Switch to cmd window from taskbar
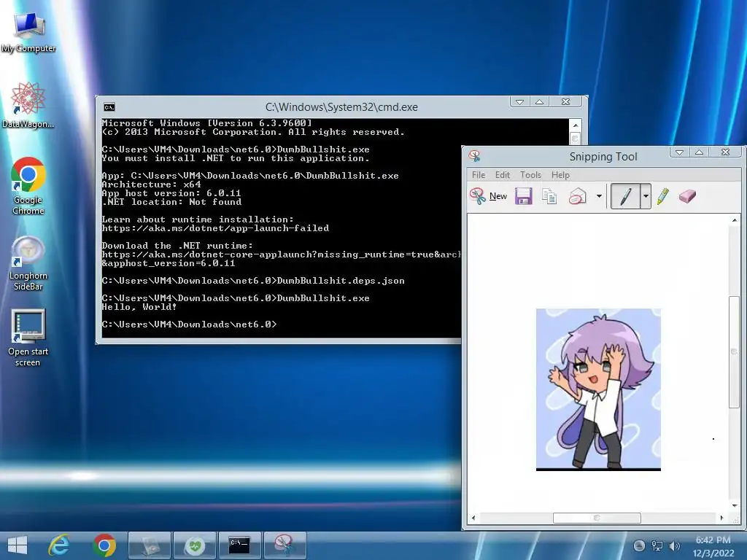The image size is (747, 560). [239, 545]
